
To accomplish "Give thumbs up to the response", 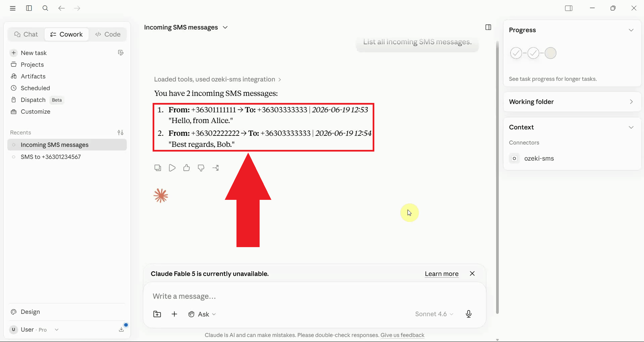I will click(186, 168).
